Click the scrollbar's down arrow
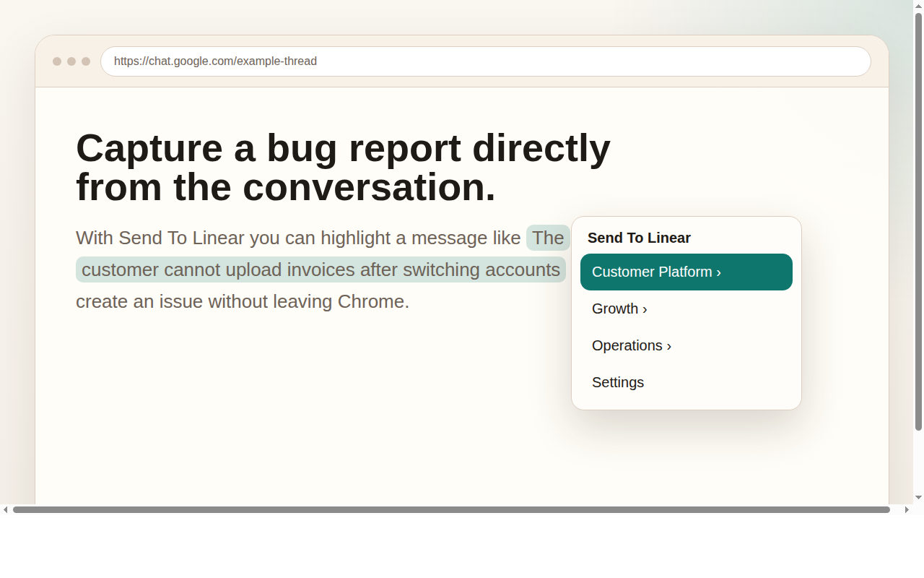 click(x=918, y=499)
